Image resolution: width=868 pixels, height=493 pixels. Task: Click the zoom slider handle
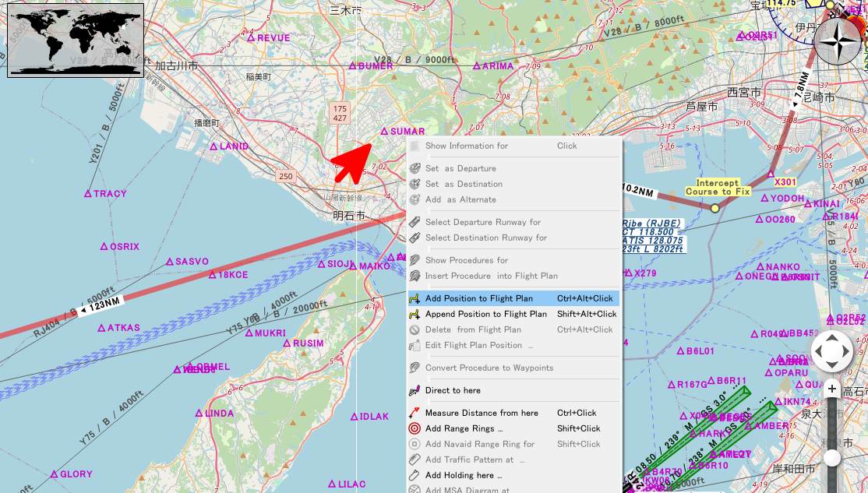[832, 458]
